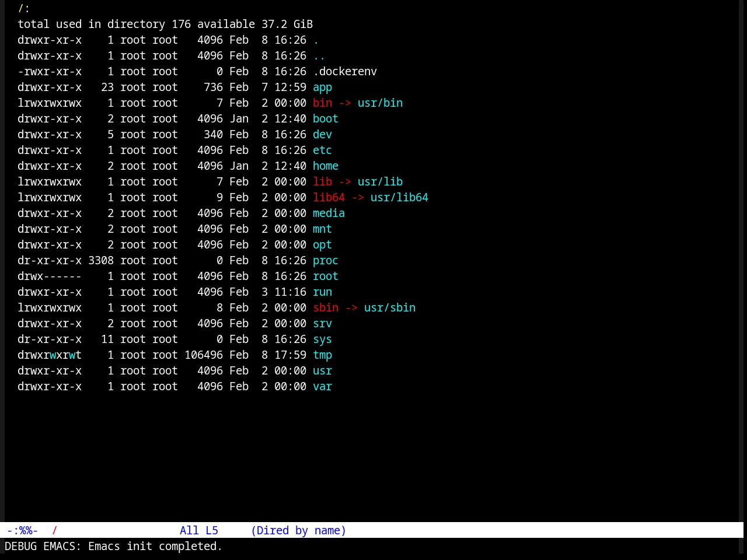Select the .dockerenv file name
The height and width of the screenshot is (560, 747).
[345, 72]
